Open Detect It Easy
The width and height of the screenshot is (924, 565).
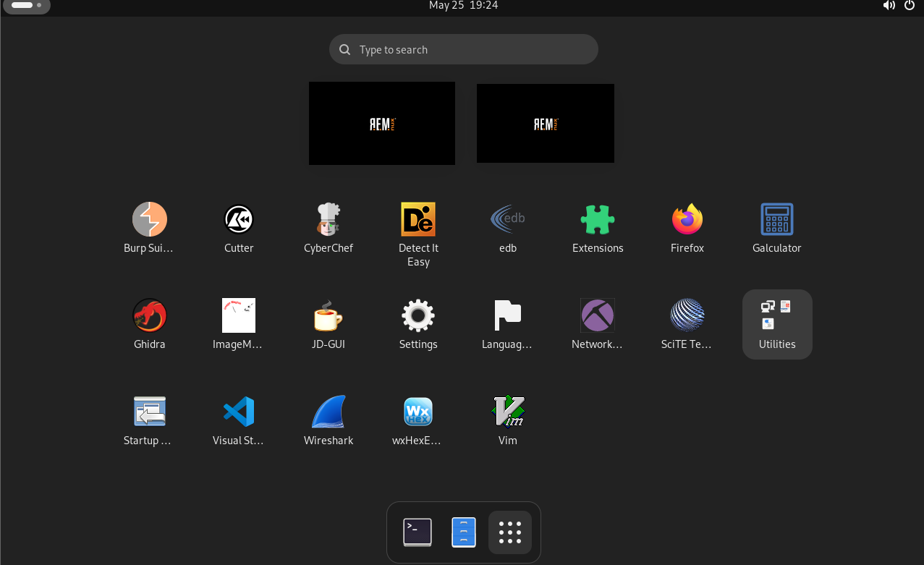pyautogui.click(x=418, y=234)
